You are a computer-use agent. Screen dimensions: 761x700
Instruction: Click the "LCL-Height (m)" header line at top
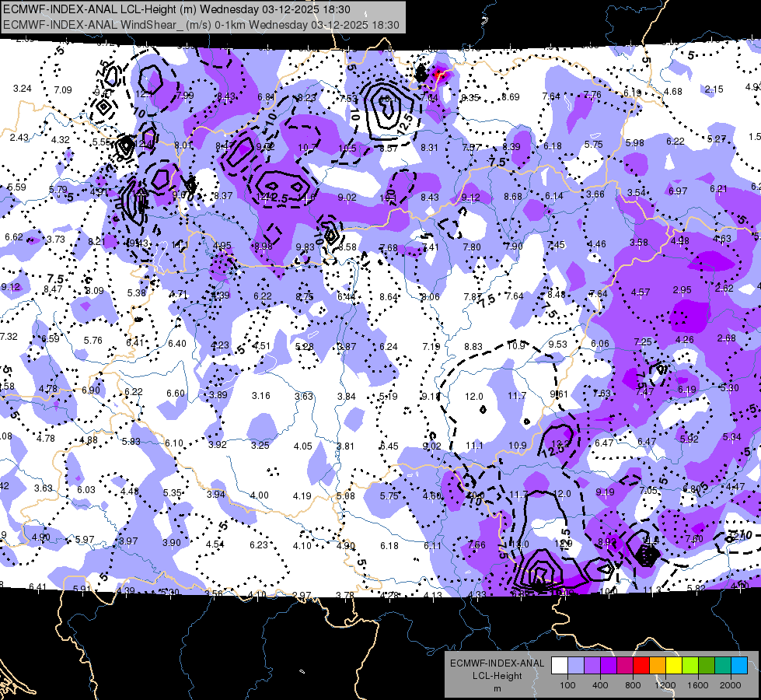coord(176,9)
